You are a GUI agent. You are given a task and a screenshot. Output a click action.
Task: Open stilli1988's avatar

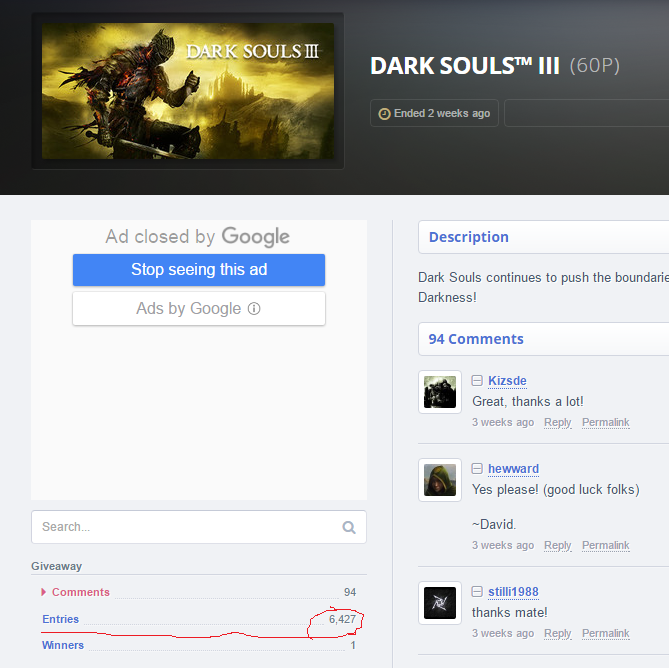[x=440, y=603]
